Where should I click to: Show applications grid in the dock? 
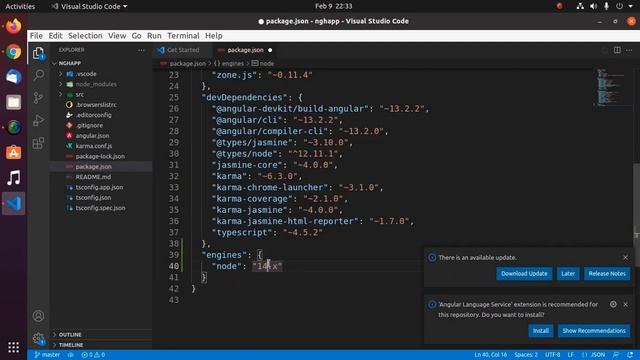point(13,347)
